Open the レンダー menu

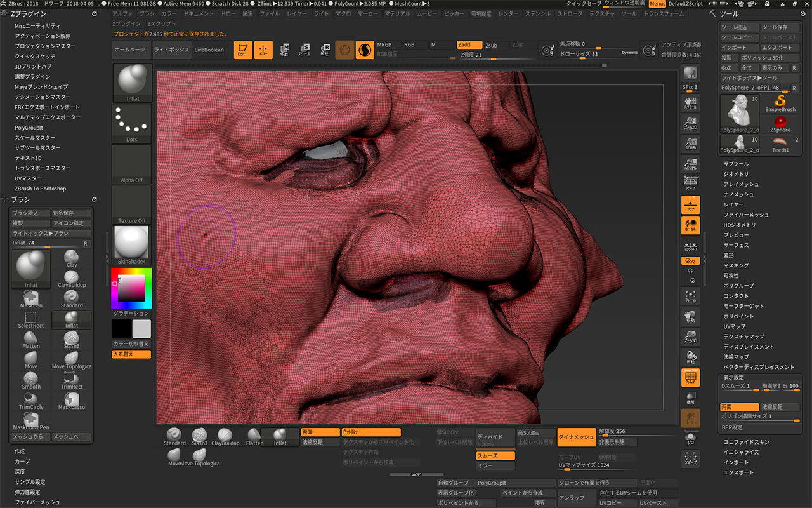click(508, 13)
